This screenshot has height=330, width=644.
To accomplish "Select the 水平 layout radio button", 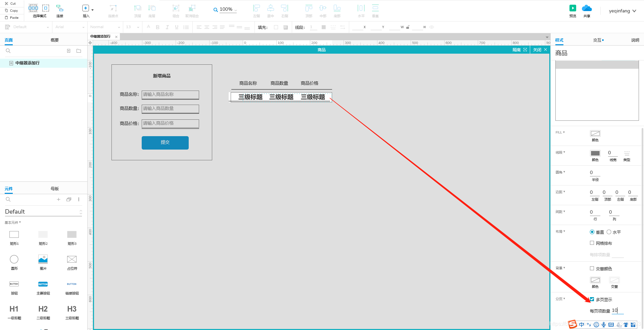I will click(609, 232).
